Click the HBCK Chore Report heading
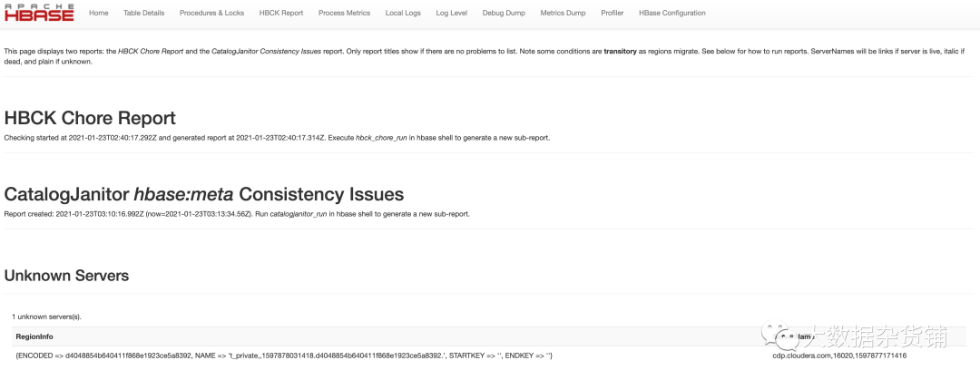Screen dimensions: 980x380 (90, 118)
